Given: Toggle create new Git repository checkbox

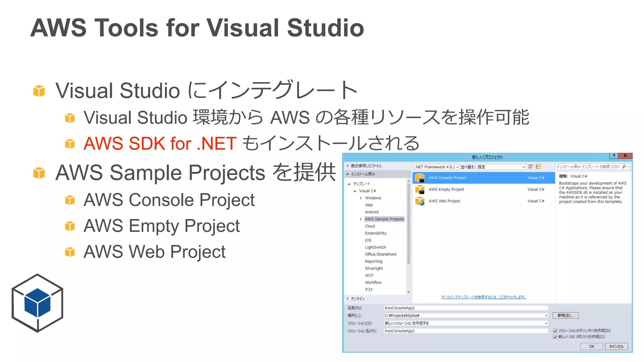Looking at the screenshot, I should point(555,337).
